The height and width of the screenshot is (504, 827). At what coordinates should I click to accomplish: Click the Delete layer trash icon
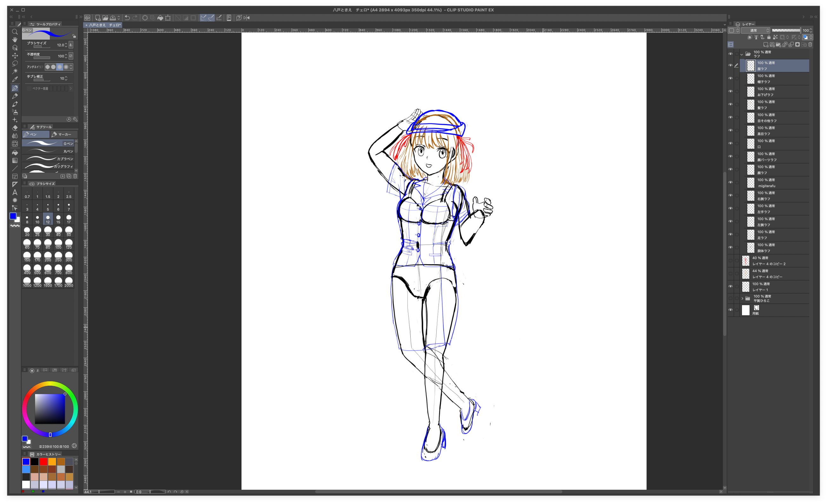[x=810, y=45]
